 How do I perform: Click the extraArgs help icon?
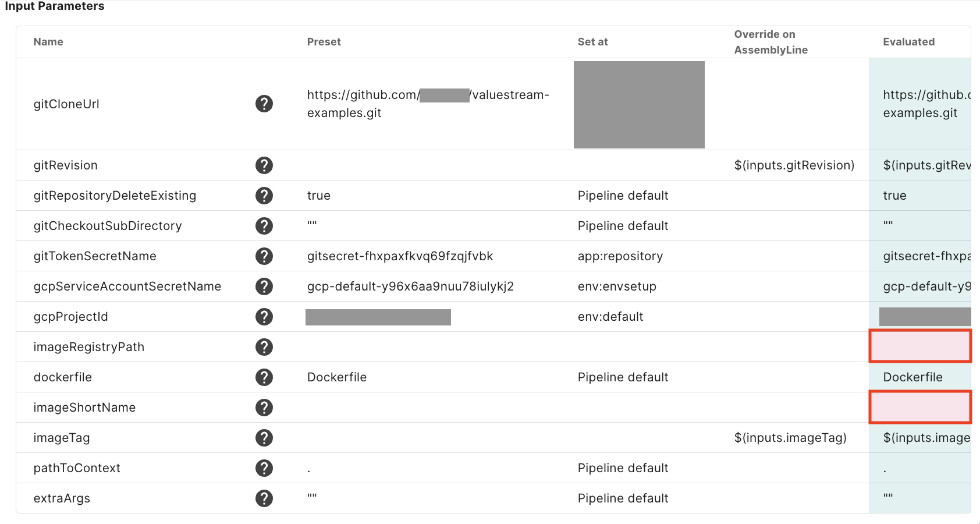(264, 498)
